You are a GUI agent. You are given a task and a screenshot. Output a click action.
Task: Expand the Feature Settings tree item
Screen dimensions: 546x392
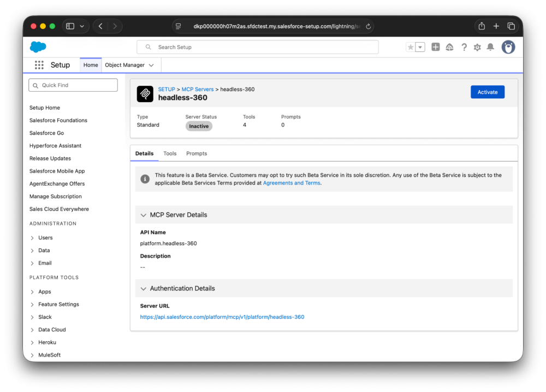[32, 305]
